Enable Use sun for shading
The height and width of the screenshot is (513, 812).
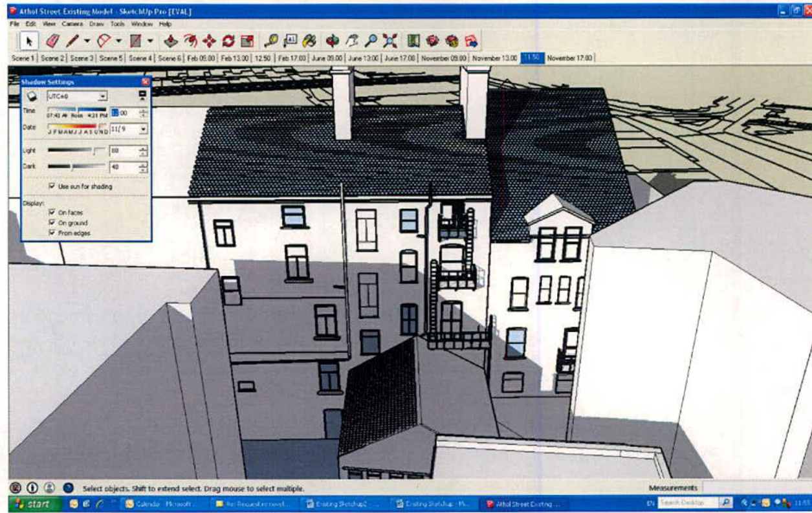50,186
